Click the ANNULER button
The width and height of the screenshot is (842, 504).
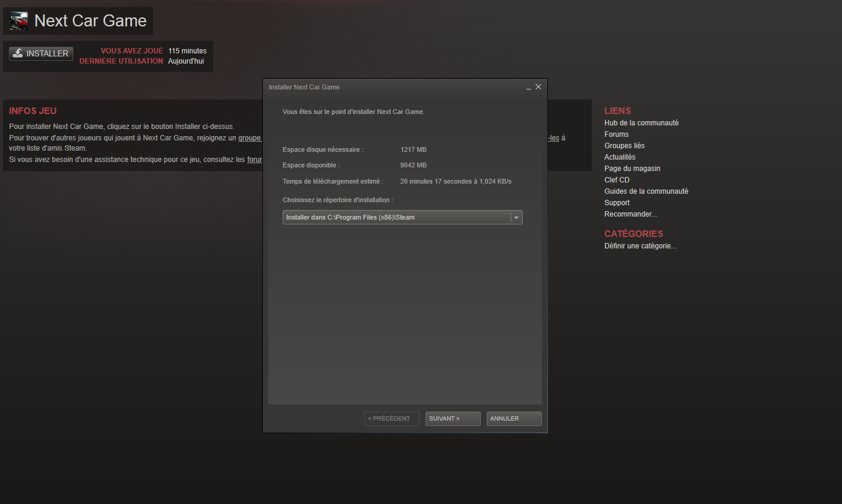(514, 419)
